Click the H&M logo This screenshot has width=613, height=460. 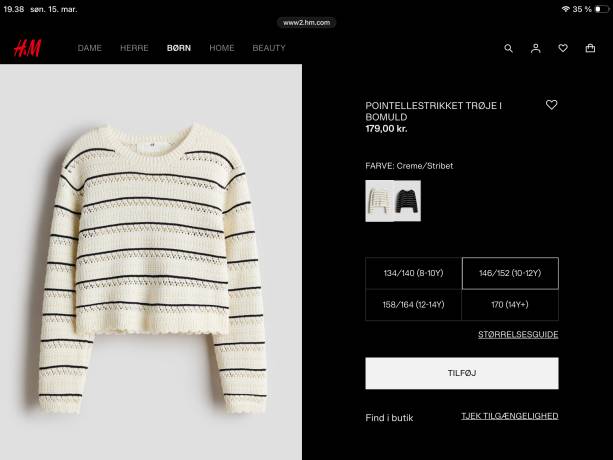(27, 48)
